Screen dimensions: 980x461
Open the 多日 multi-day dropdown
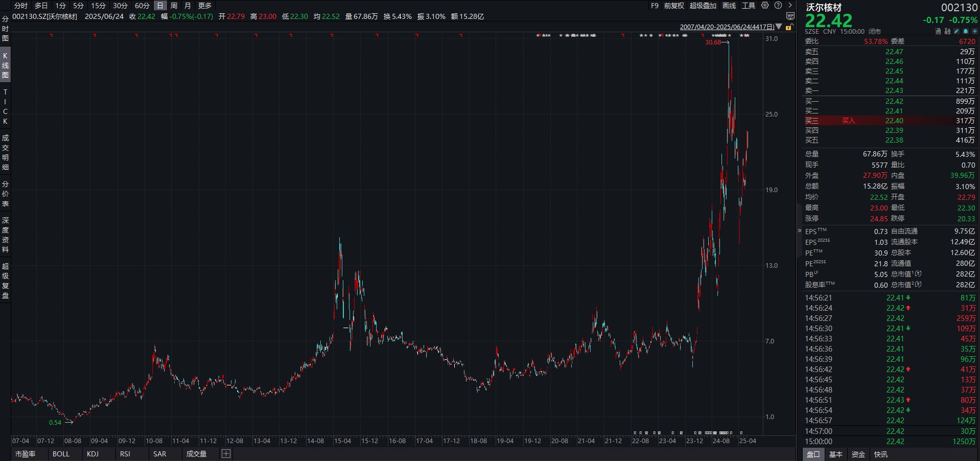click(x=41, y=6)
